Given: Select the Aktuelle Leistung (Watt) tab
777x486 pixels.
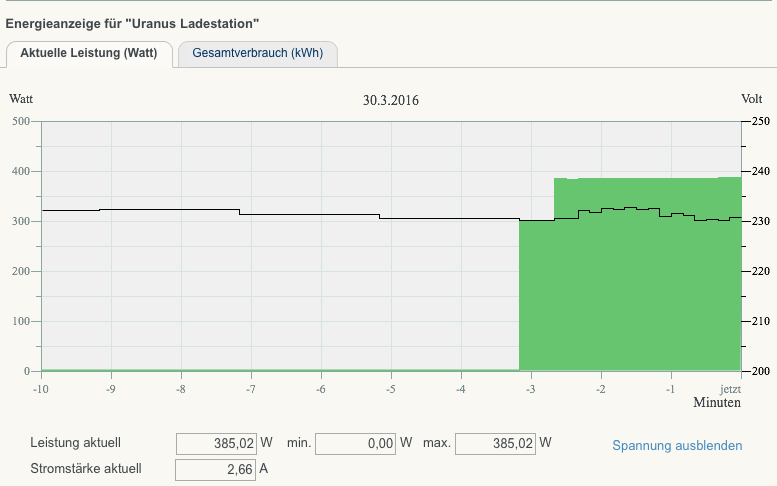Looking at the screenshot, I should (89, 54).
